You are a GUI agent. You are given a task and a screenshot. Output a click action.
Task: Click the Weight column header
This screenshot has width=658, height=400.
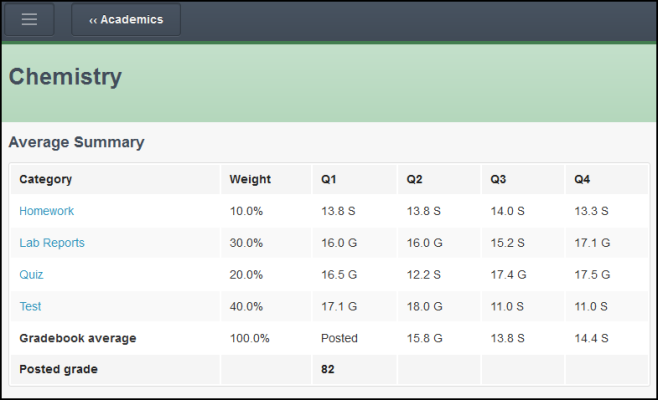(250, 180)
